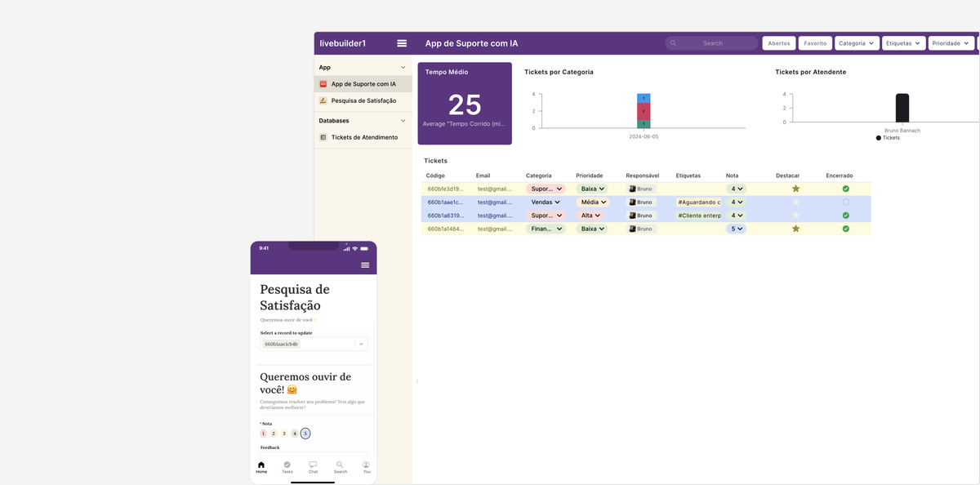Open hamburger menu on mobile preview

point(365,265)
